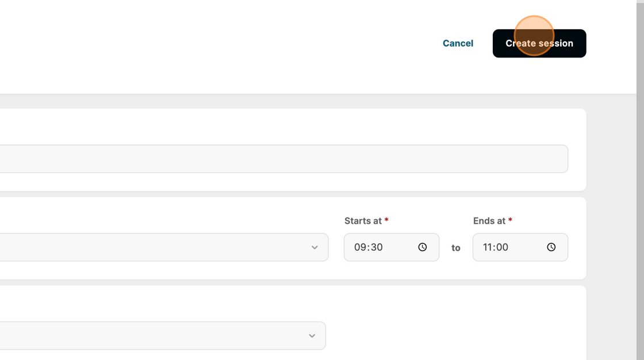Expand the bottom card's dropdown chevron
644x360 pixels.
click(312, 336)
